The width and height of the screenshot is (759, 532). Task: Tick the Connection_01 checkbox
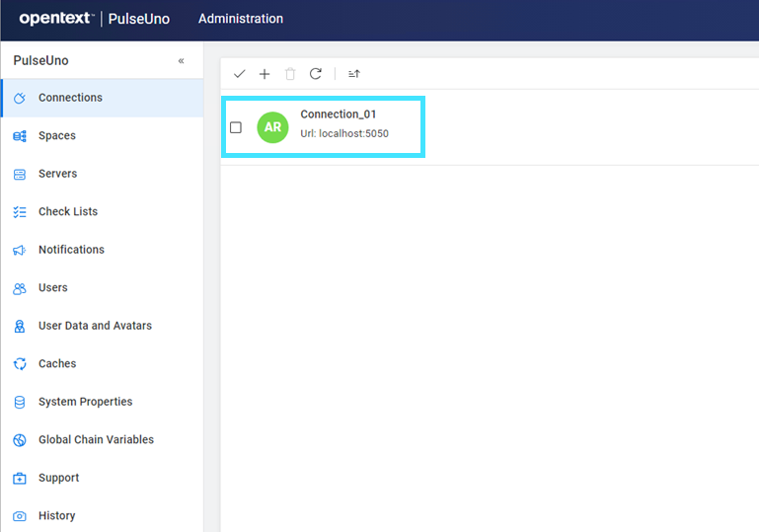coord(236,127)
